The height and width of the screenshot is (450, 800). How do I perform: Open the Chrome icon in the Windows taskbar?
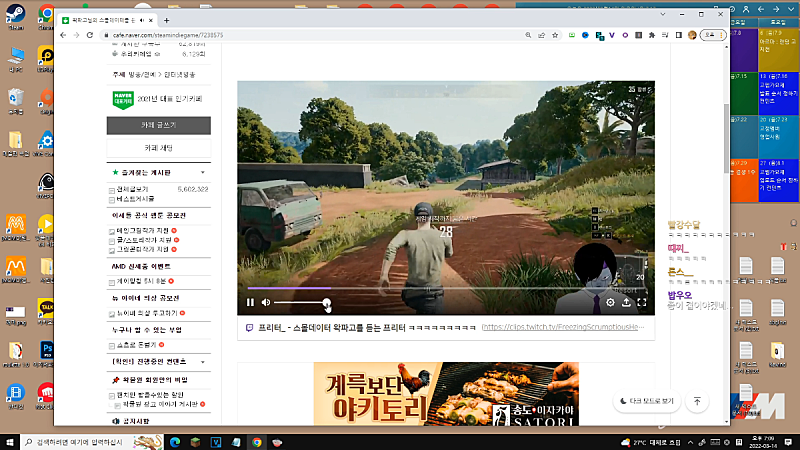coord(257,441)
